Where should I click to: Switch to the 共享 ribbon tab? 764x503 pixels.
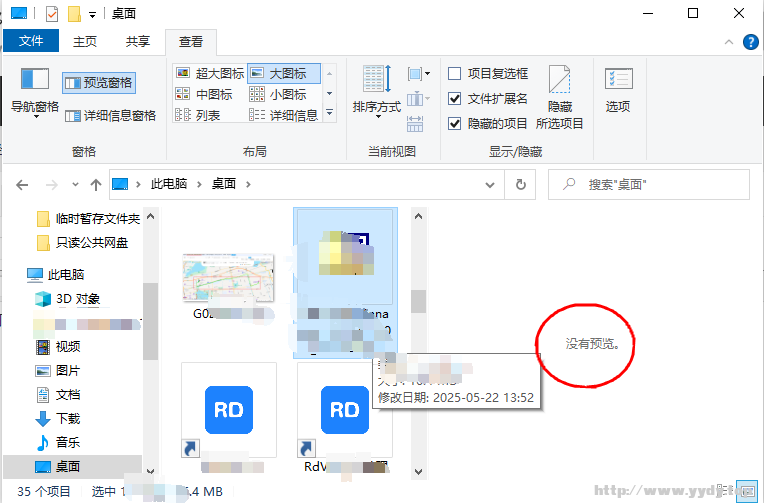coord(138,41)
